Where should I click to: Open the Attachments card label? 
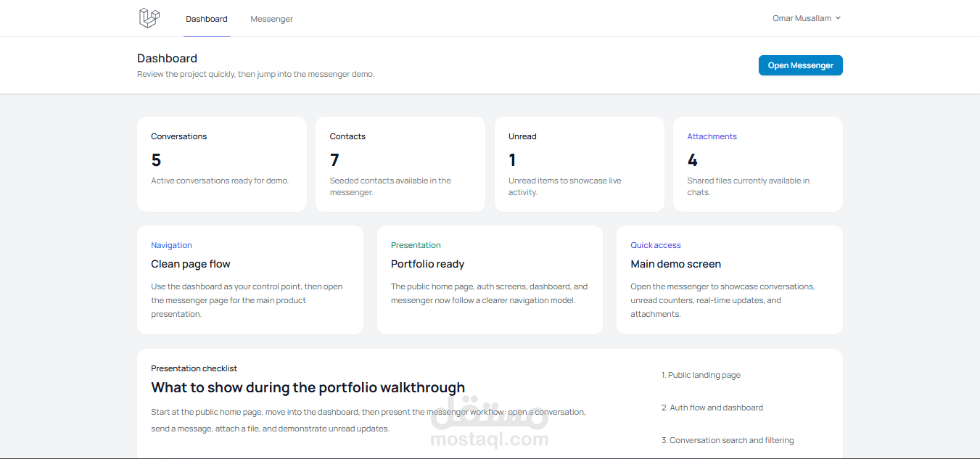click(x=712, y=136)
